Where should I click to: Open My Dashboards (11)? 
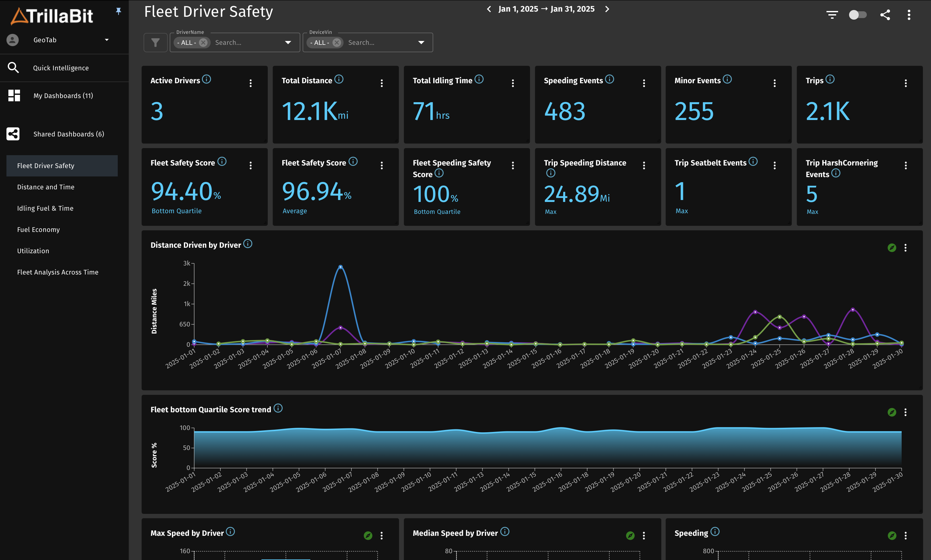click(x=63, y=96)
